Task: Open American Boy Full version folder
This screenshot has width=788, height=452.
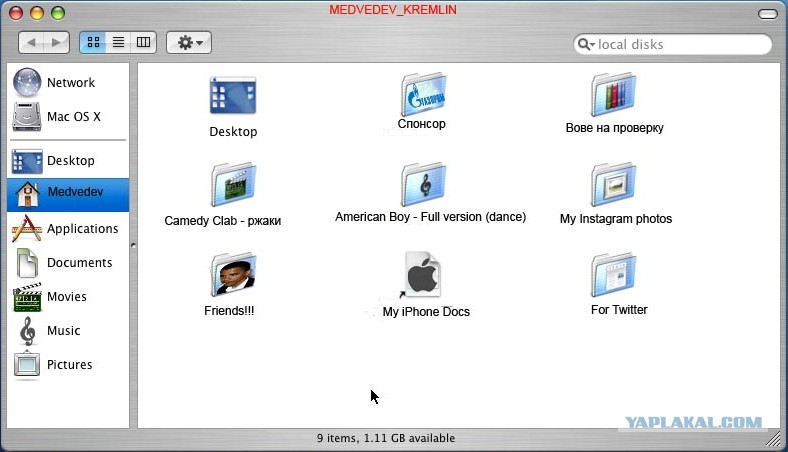Action: pyautogui.click(x=423, y=185)
